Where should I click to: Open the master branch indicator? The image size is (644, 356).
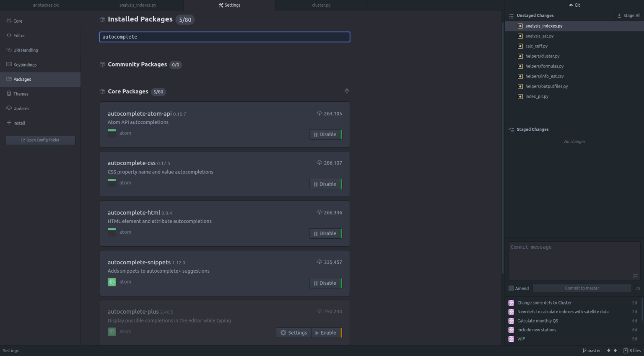click(591, 351)
